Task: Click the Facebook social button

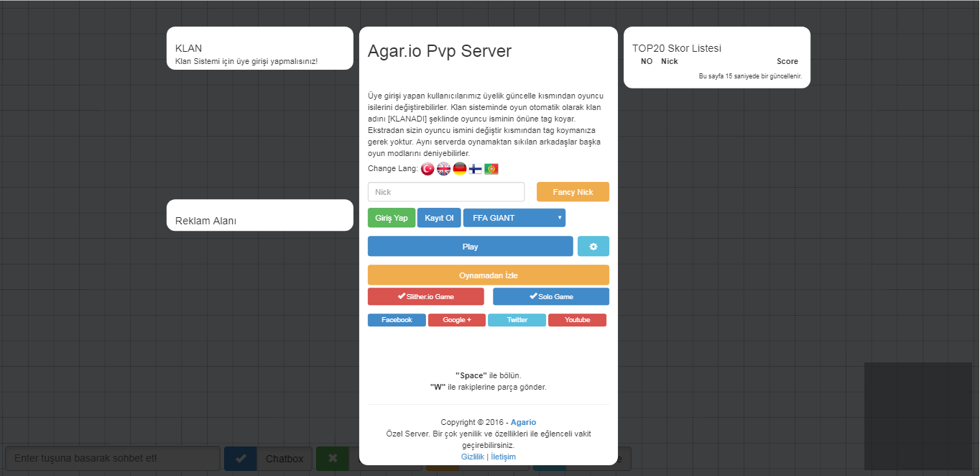Action: click(397, 320)
